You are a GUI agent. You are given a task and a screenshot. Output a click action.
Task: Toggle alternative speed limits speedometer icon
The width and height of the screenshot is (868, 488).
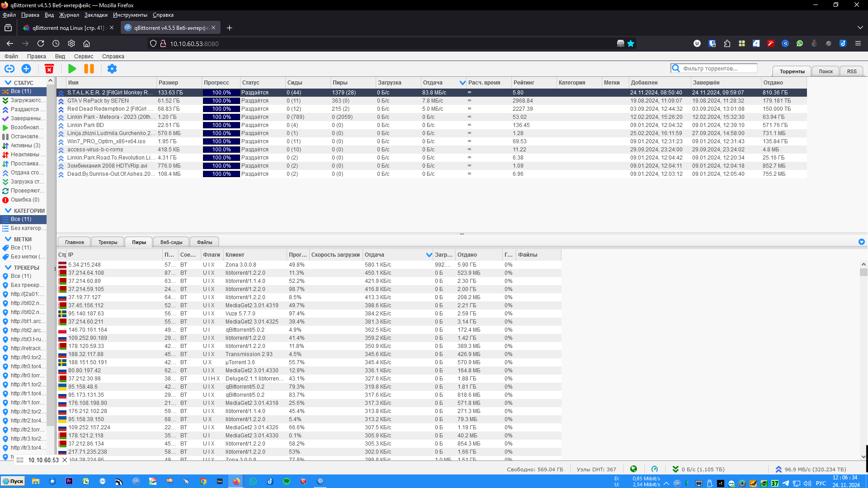pyautogui.click(x=655, y=469)
